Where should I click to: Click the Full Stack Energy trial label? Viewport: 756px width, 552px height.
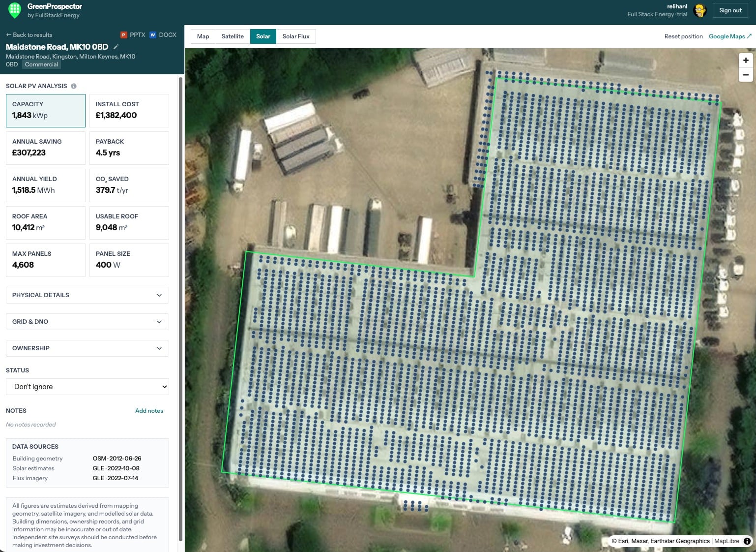pyautogui.click(x=657, y=14)
